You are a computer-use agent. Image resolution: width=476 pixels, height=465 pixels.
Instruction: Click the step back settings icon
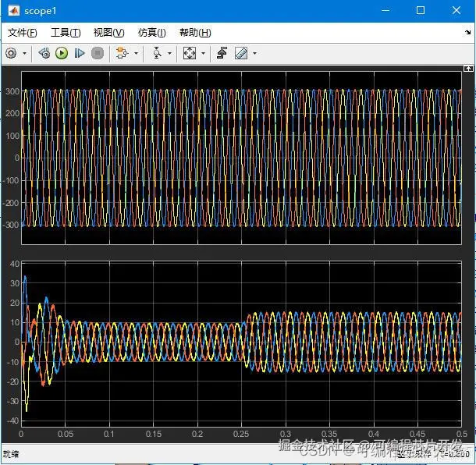coord(44,53)
